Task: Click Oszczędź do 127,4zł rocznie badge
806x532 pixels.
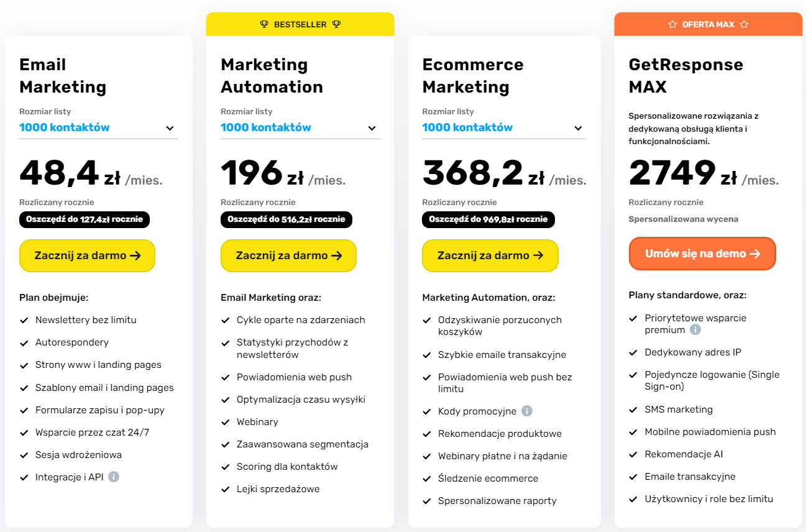Action: (x=85, y=219)
